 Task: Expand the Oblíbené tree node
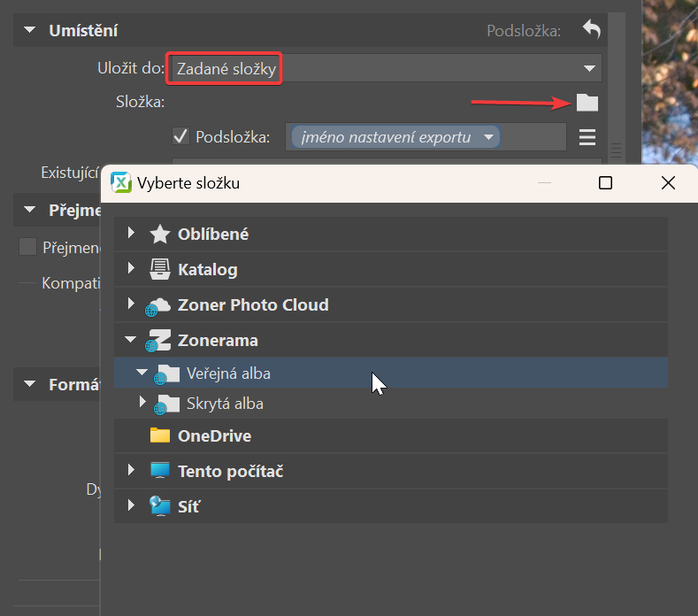pos(131,233)
